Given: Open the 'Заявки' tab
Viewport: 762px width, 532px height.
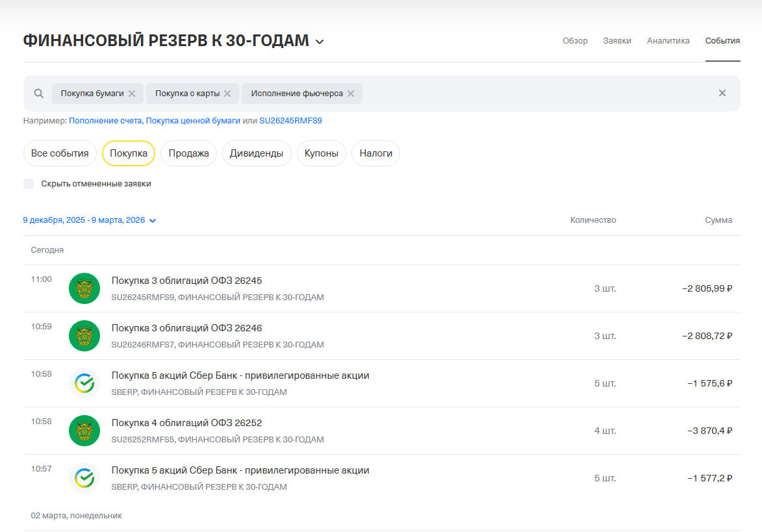Looking at the screenshot, I should (x=616, y=40).
